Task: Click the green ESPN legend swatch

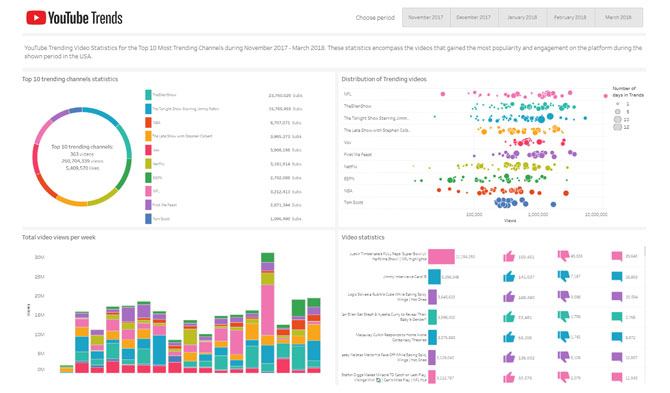Action: pos(148,177)
